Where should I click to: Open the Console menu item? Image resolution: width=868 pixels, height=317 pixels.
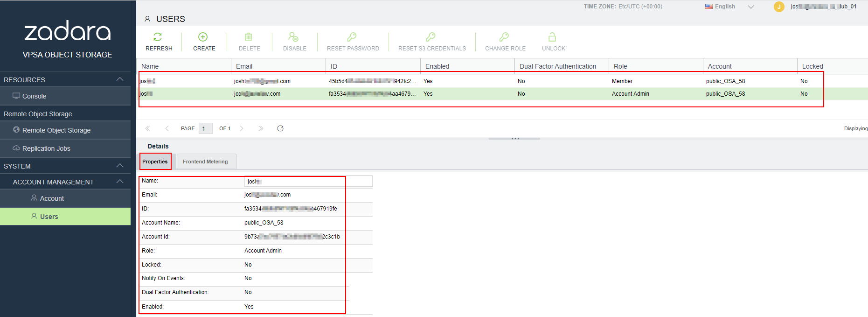point(65,96)
